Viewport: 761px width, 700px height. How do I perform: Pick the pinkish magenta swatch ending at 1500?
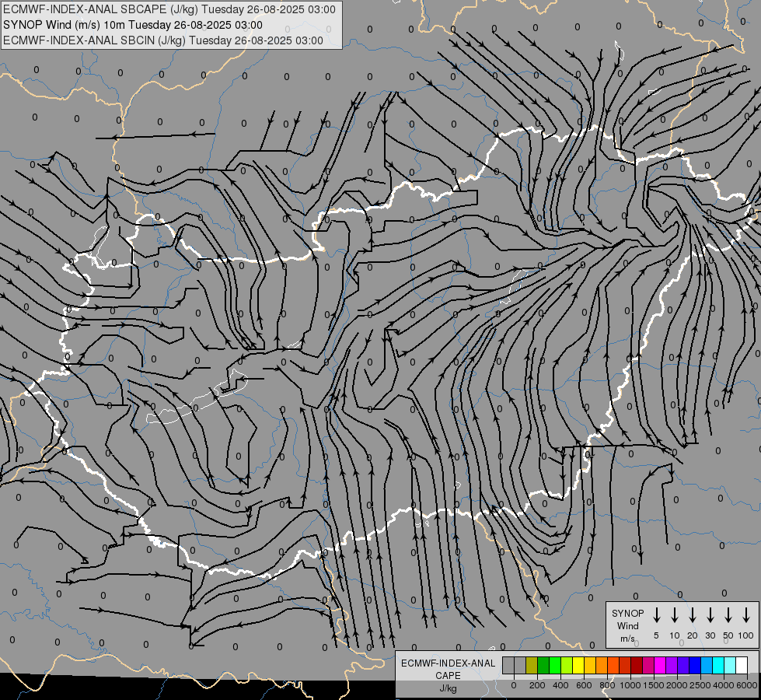(648, 666)
